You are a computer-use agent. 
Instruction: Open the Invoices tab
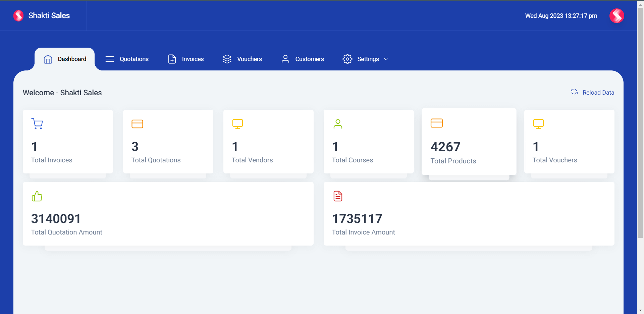click(186, 59)
